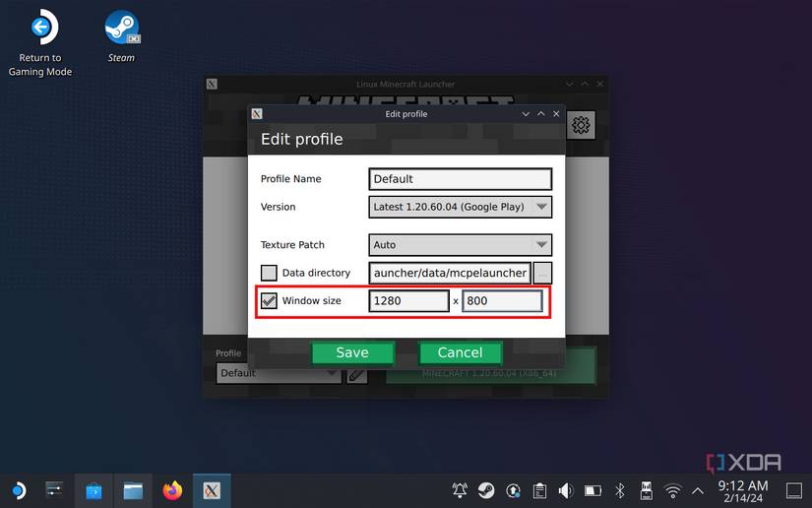Cancel editing the profile
The width and height of the screenshot is (812, 508).
(460, 352)
